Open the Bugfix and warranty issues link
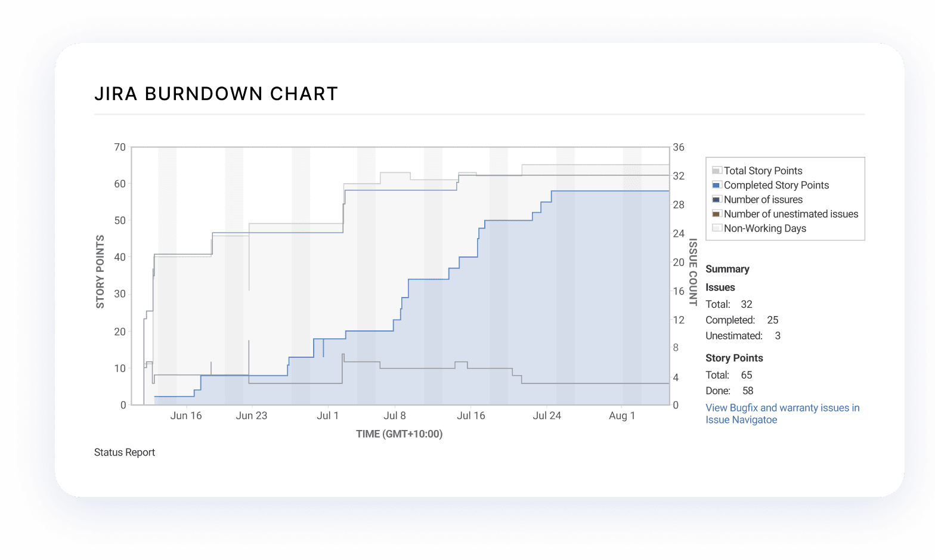935x560 pixels. (782, 414)
